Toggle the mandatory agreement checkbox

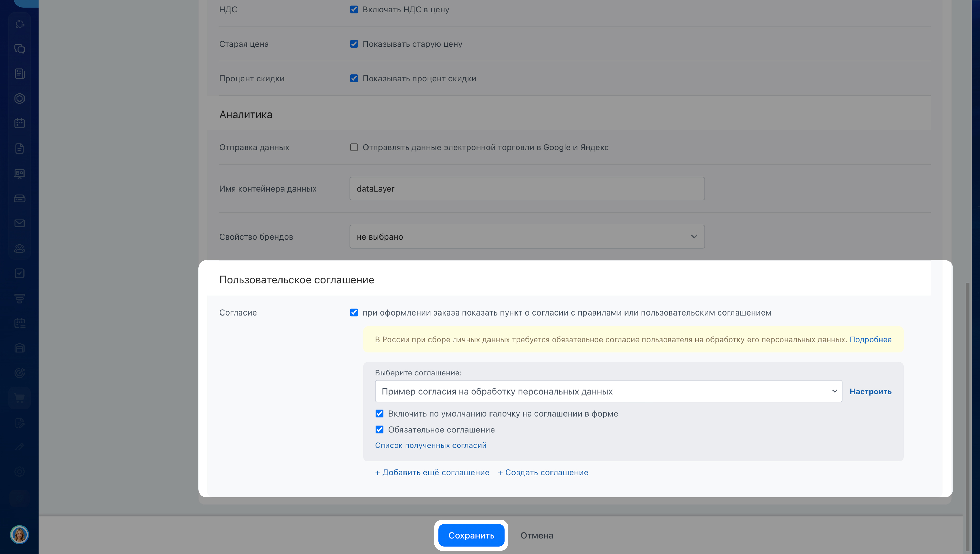point(379,430)
